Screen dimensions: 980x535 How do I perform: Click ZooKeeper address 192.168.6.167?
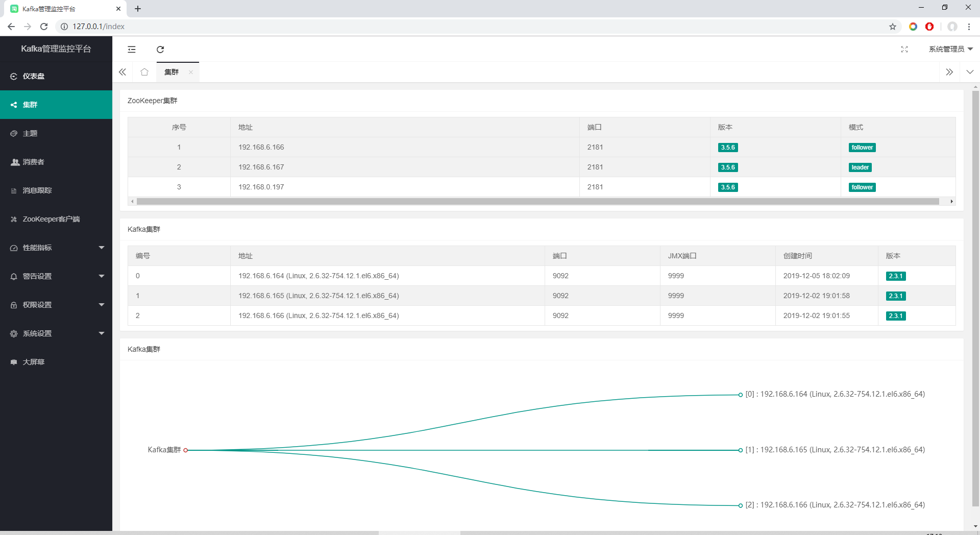[x=261, y=167]
